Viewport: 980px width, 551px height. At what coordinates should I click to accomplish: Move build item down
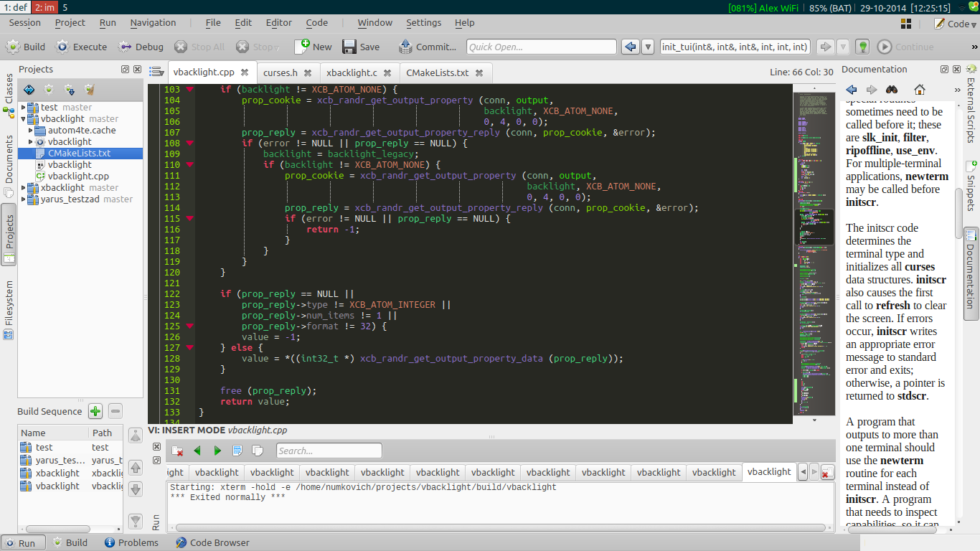(135, 490)
